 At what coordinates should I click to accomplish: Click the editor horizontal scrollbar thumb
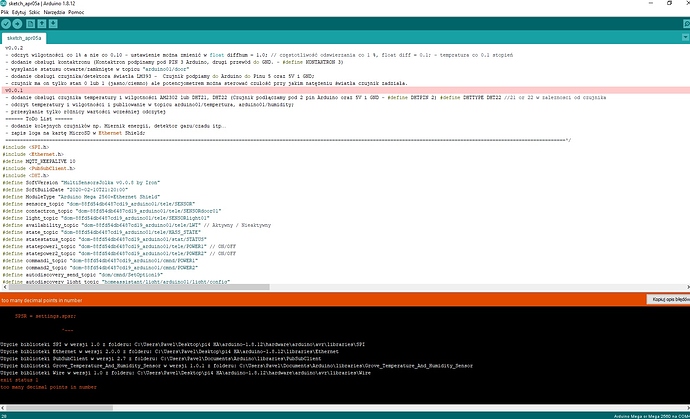pos(139,287)
